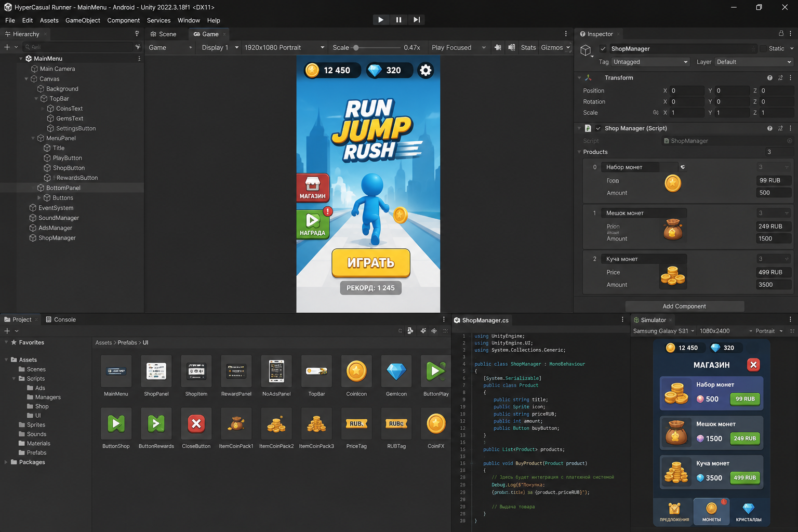Open the ShopPanel prefab thumbnail
This screenshot has height=532, width=798.
coord(156,371)
